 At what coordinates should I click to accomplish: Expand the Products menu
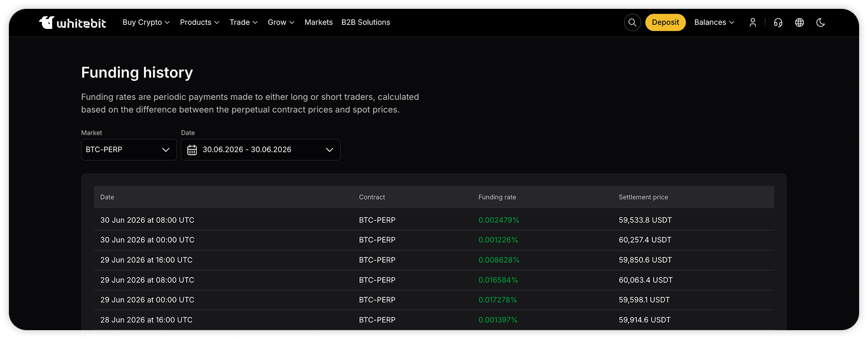click(200, 22)
